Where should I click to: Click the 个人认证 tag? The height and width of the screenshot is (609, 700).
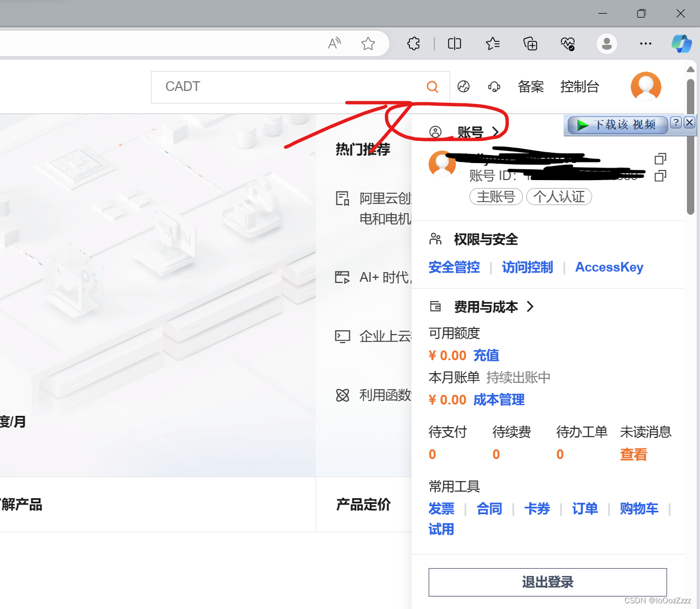coord(559,197)
